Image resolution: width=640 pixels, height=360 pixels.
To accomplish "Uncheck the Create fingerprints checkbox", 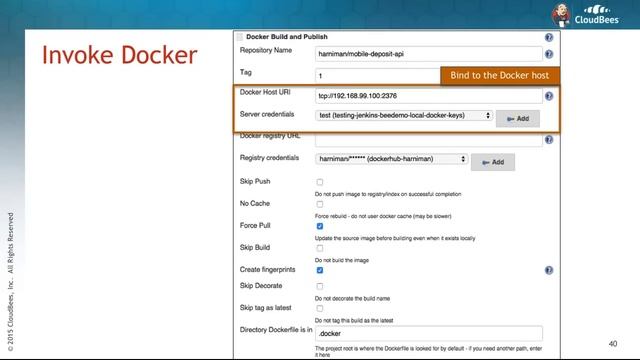I will (320, 270).
